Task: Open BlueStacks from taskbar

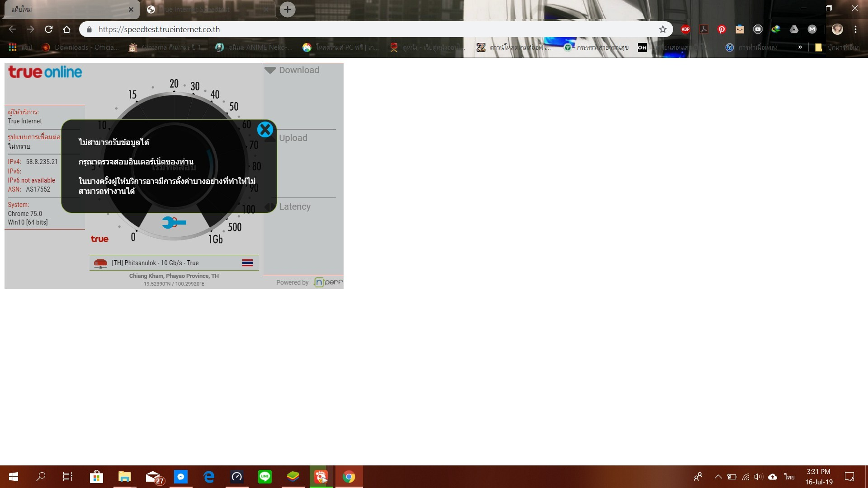Action: coord(293,477)
